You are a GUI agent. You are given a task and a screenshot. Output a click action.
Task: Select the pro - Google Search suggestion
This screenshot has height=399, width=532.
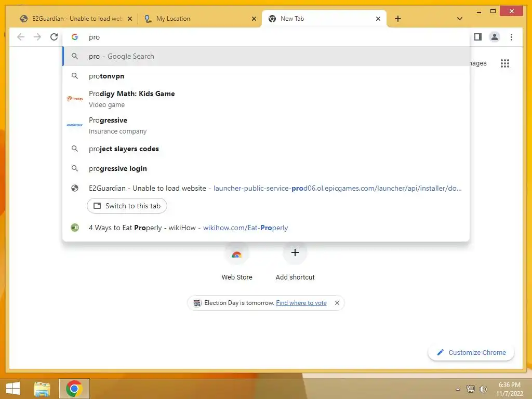tap(266, 56)
